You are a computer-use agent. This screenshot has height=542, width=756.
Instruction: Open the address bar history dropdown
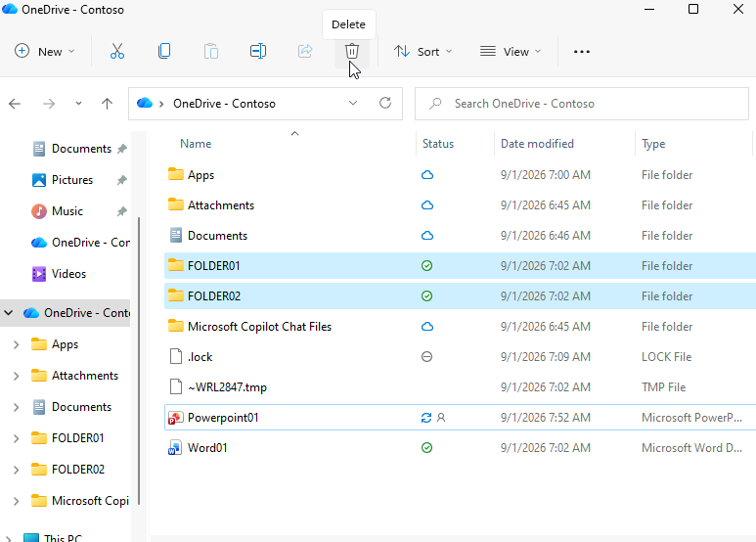coord(353,103)
